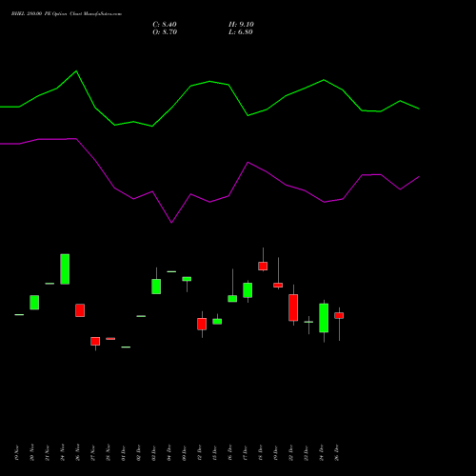Click the tall green candle above 24 Nov

point(65,269)
